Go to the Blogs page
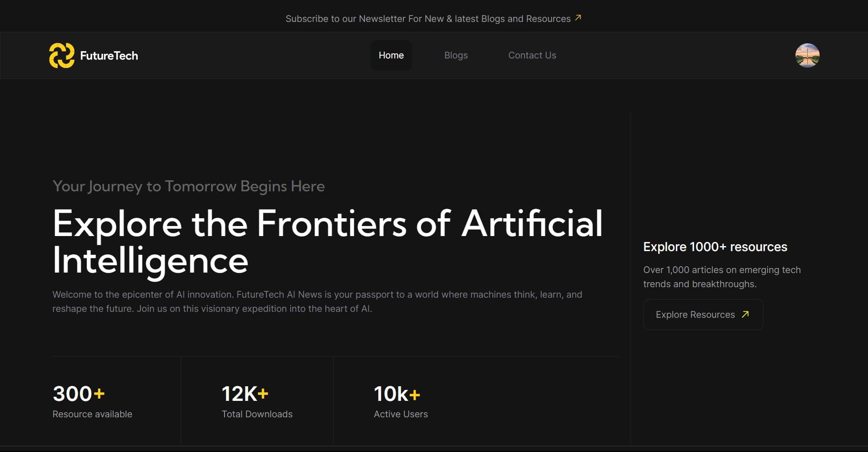 456,55
